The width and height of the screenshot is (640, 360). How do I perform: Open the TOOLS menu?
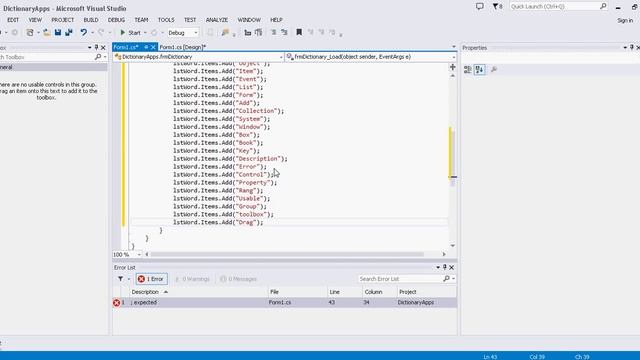click(166, 20)
